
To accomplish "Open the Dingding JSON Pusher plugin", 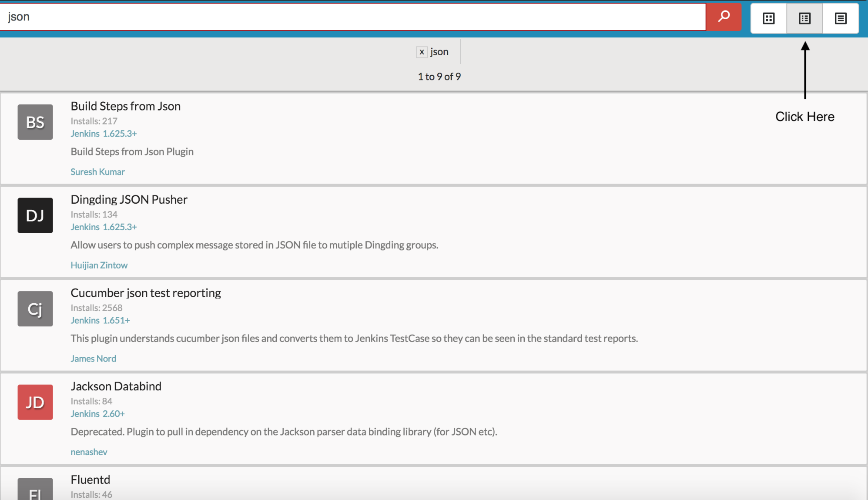I will [129, 199].
